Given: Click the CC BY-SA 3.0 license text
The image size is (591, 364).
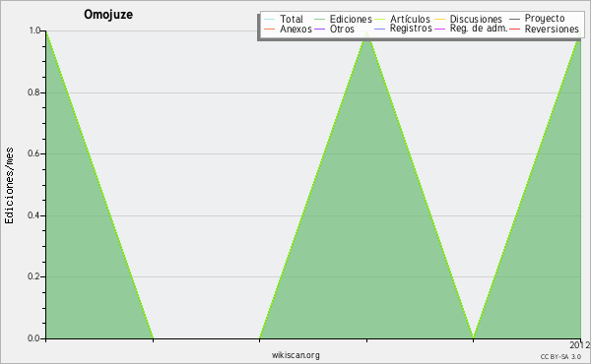Looking at the screenshot, I should [x=560, y=357].
